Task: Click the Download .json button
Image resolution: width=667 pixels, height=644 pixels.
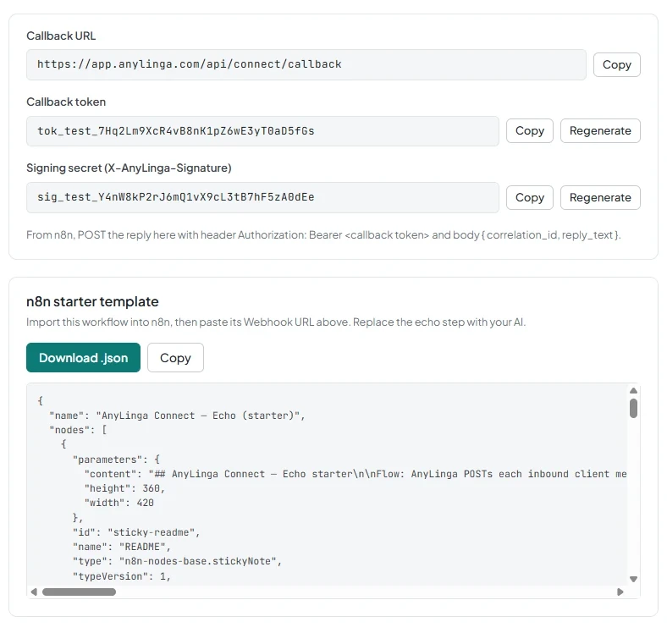Action: [83, 358]
